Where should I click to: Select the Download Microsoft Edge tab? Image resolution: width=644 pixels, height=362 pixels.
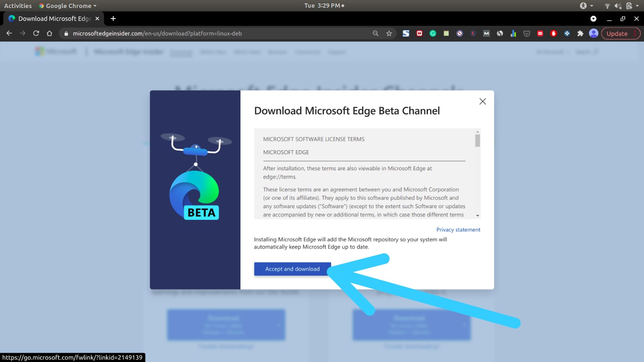pos(54,19)
